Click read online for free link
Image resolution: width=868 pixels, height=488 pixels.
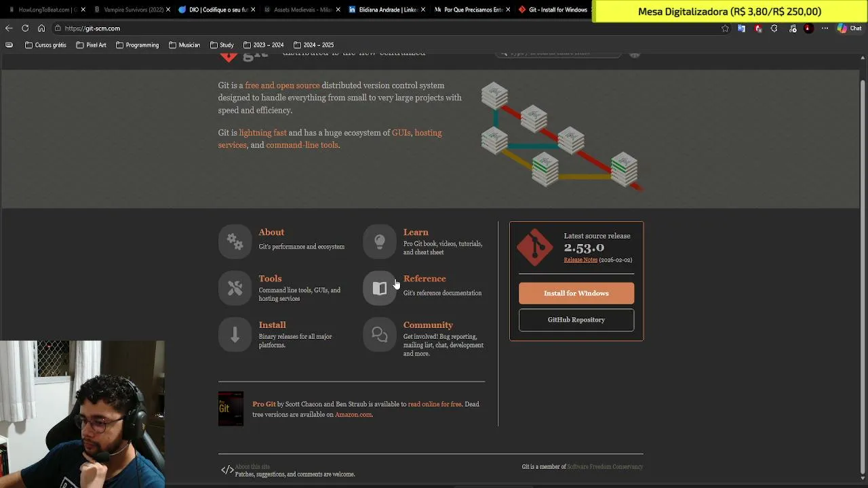click(x=435, y=405)
